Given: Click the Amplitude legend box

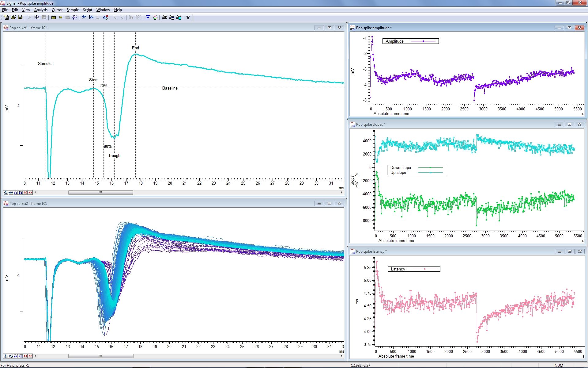Looking at the screenshot, I should (410, 41).
